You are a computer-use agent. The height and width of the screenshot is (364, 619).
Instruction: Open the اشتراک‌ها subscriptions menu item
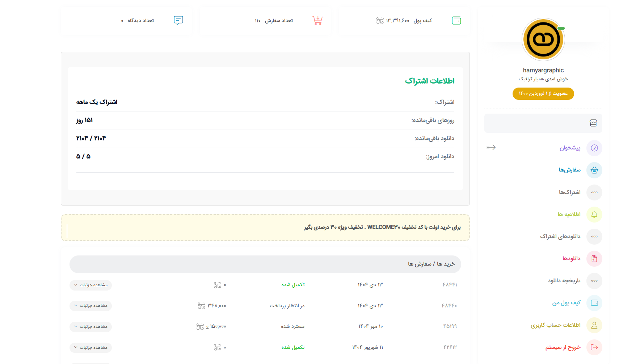[569, 192]
